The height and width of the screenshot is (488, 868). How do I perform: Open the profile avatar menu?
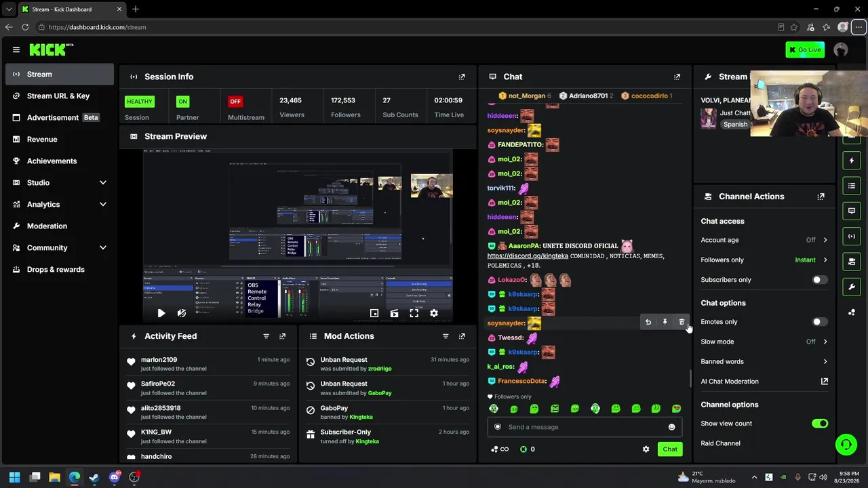[x=841, y=49]
